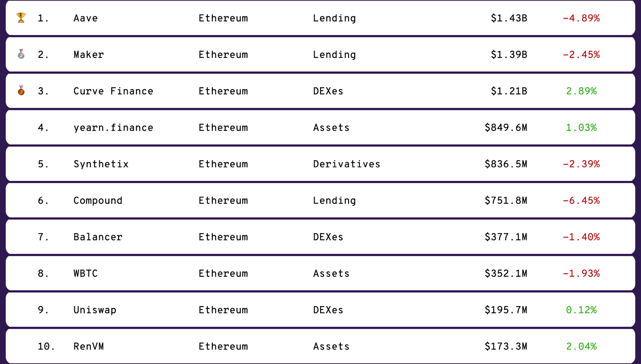The image size is (641, 364).
Task: Open the yearn.finance listing
Action: click(113, 128)
